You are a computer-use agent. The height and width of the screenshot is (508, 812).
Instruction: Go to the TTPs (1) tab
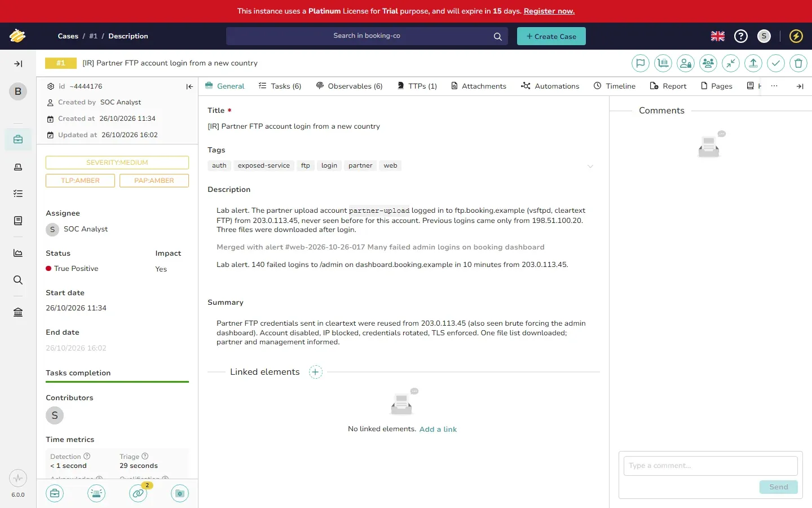tap(417, 86)
